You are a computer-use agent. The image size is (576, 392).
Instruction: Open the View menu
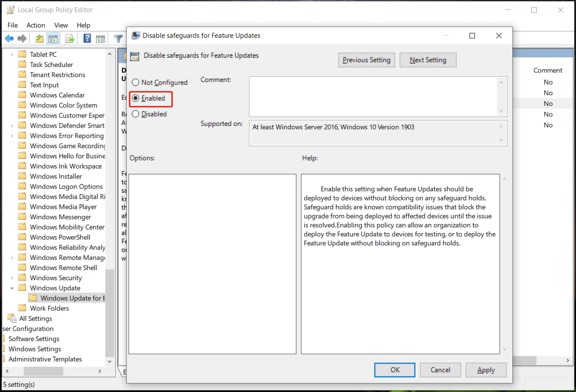pos(61,25)
